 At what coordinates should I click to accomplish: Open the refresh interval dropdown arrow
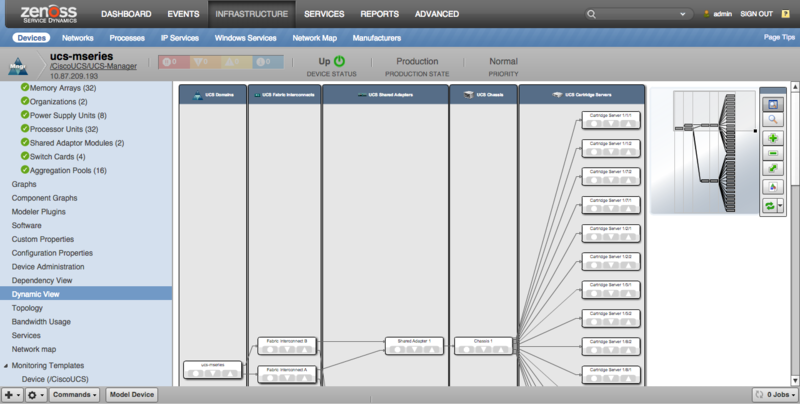(x=780, y=206)
